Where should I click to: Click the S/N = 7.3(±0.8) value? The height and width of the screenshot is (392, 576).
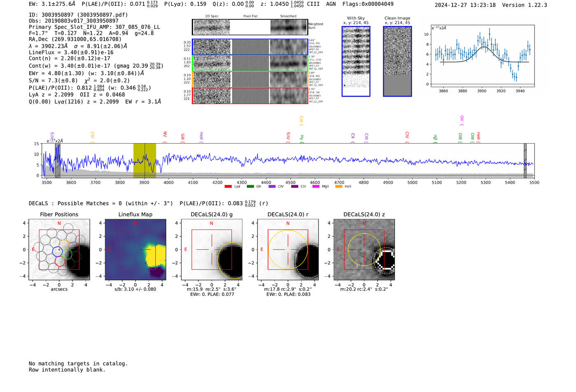click(x=53, y=81)
